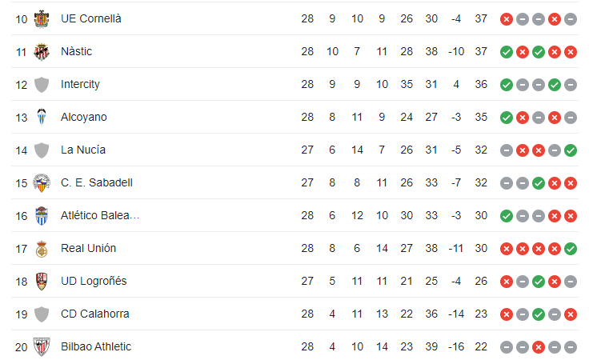Click Real Unión's latest green win indicator
Image resolution: width=597 pixels, height=364 pixels.
[x=571, y=249]
